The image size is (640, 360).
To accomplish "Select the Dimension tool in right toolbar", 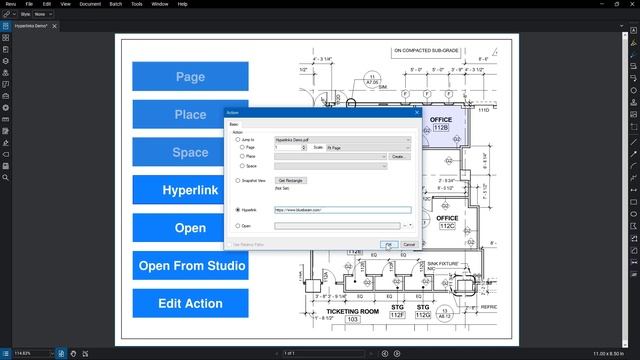I will [x=633, y=190].
